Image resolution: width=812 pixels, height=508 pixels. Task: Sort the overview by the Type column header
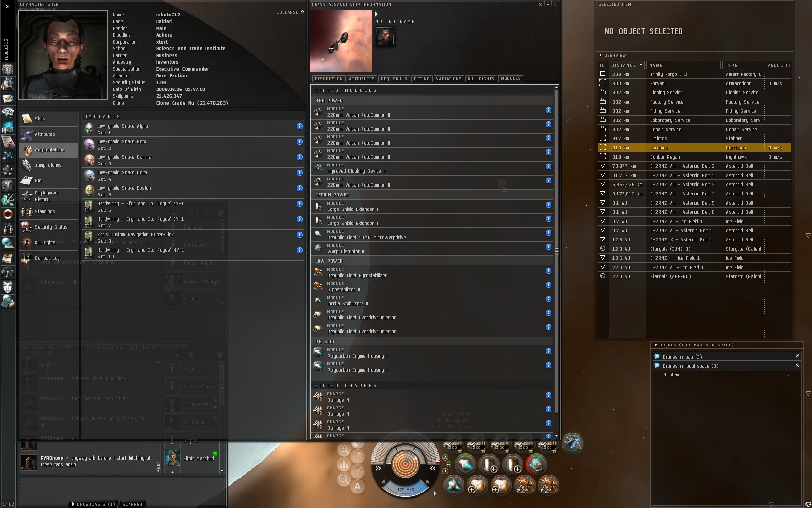tap(742, 65)
